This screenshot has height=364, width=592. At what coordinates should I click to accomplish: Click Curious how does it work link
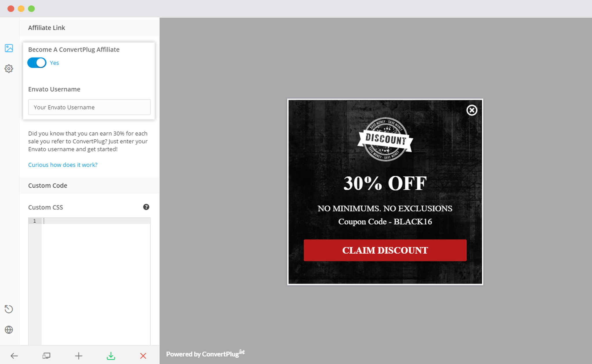pyautogui.click(x=63, y=165)
